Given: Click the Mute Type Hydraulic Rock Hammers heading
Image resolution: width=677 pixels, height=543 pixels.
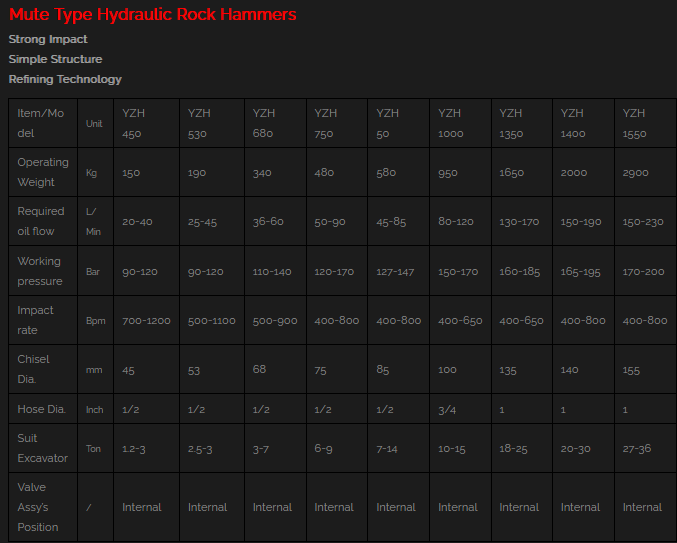Looking at the screenshot, I should [152, 15].
